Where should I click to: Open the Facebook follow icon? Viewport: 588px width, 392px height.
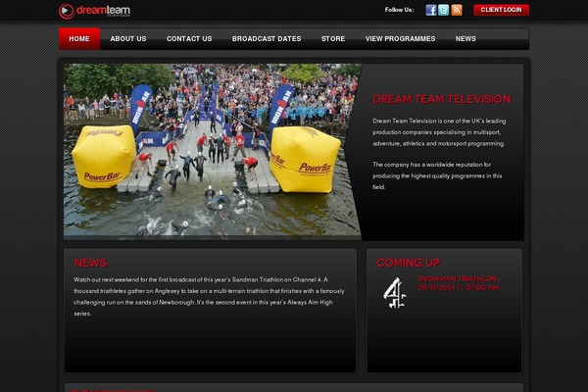coord(431,10)
